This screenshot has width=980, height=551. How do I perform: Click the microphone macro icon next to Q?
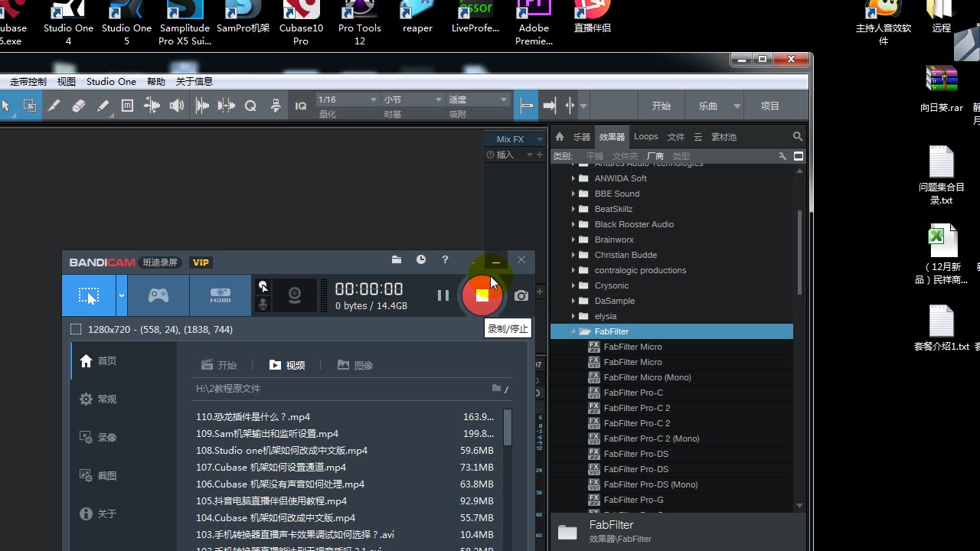[276, 106]
